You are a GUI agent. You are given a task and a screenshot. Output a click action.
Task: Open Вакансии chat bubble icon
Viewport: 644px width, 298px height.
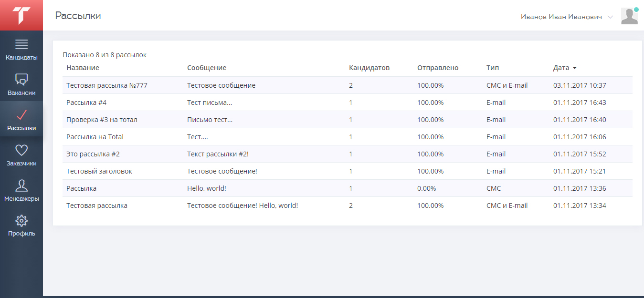click(21, 80)
